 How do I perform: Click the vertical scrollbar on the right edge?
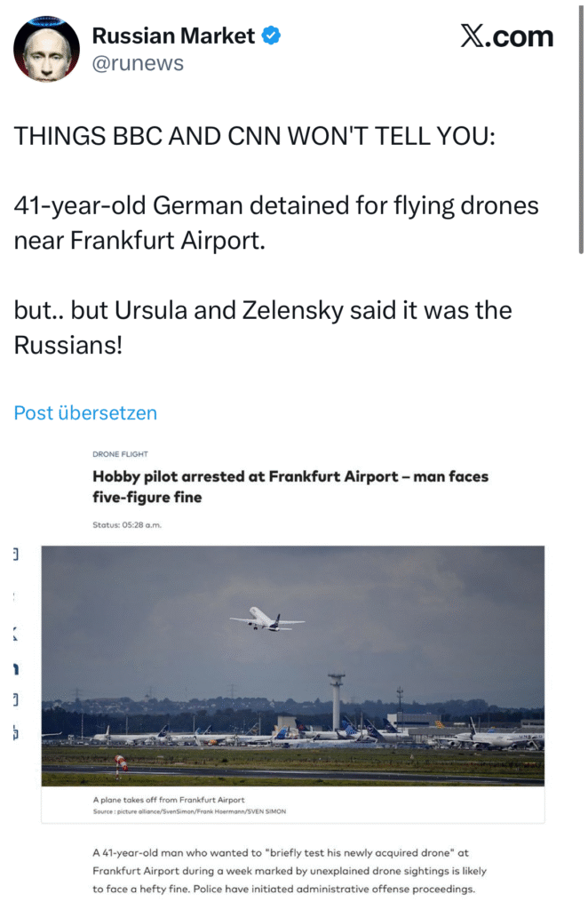(x=581, y=133)
